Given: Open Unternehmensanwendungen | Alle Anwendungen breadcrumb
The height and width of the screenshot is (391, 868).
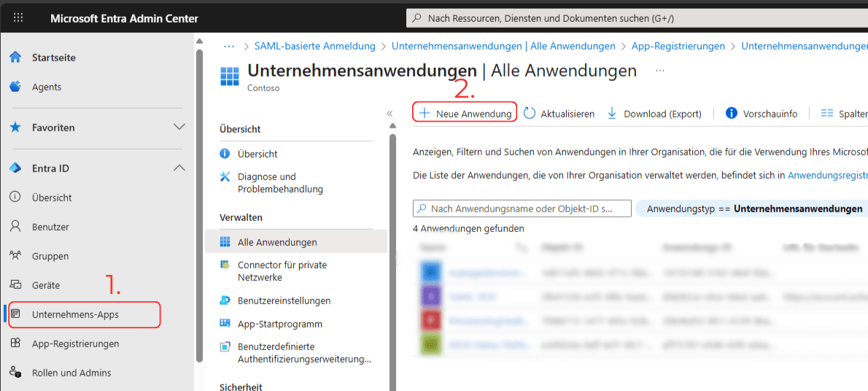Looking at the screenshot, I should (x=503, y=46).
